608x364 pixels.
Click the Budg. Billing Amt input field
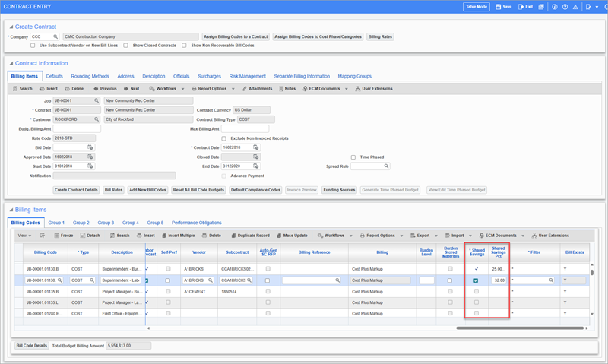point(77,128)
